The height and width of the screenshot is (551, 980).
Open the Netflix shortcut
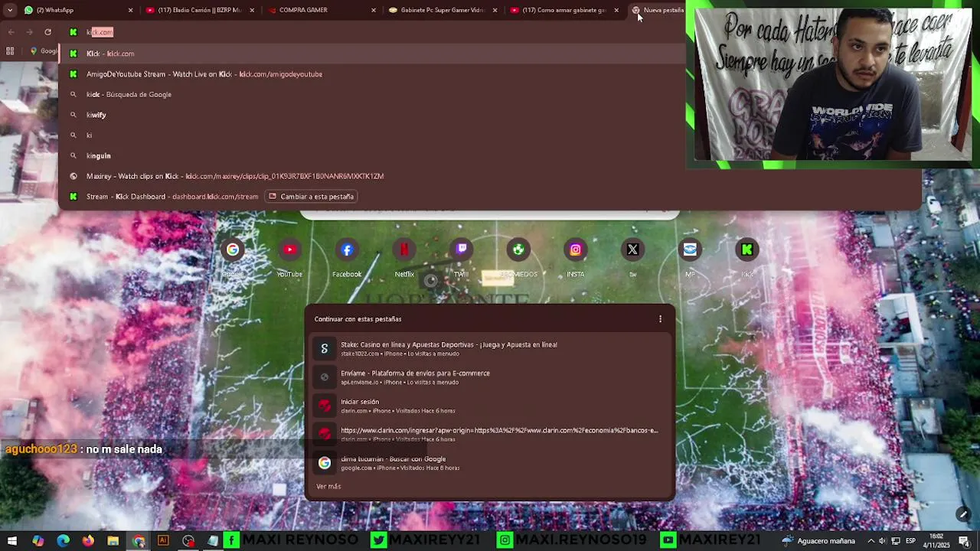pos(404,249)
